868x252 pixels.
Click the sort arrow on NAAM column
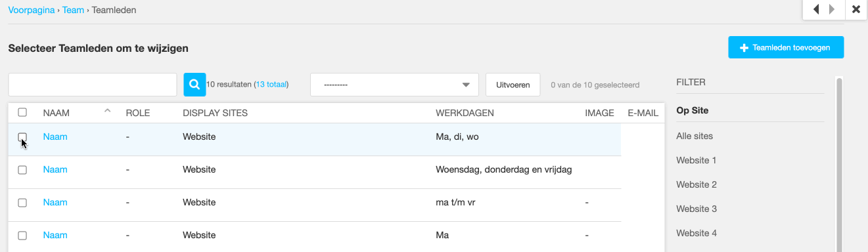pyautogui.click(x=108, y=111)
